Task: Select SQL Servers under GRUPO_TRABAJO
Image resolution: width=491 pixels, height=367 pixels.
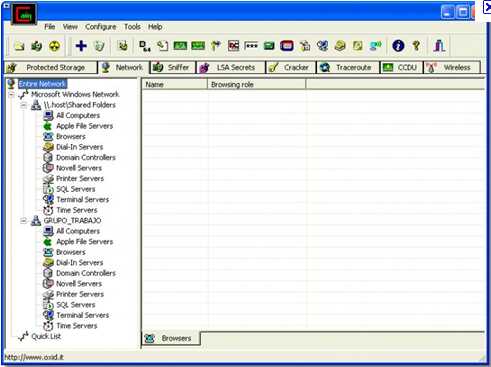Action: [76, 305]
